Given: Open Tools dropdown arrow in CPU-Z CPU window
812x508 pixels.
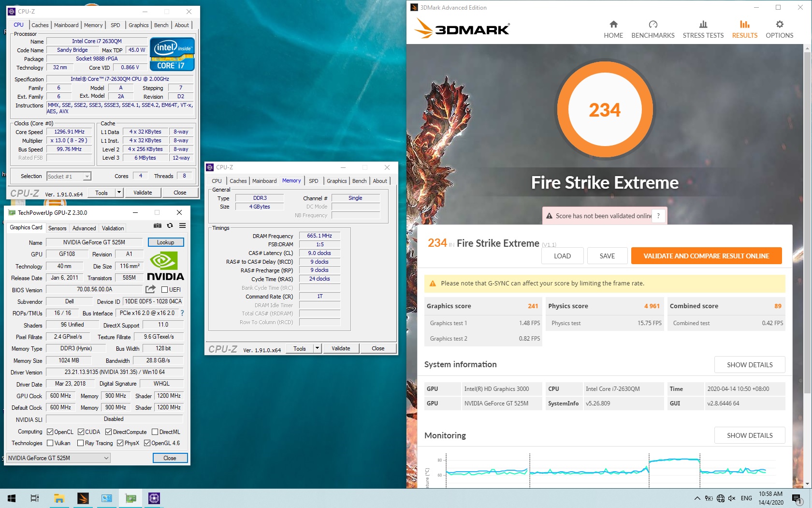Looking at the screenshot, I should [x=119, y=193].
